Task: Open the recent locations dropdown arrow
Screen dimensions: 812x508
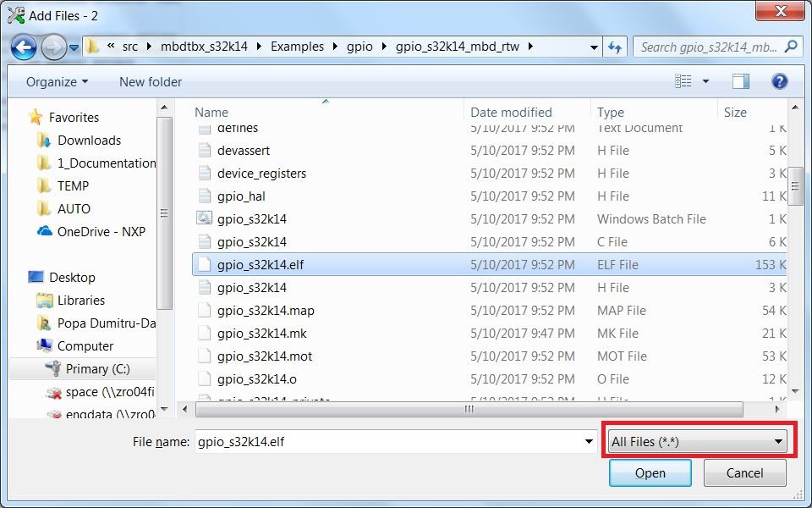Action: tap(74, 47)
